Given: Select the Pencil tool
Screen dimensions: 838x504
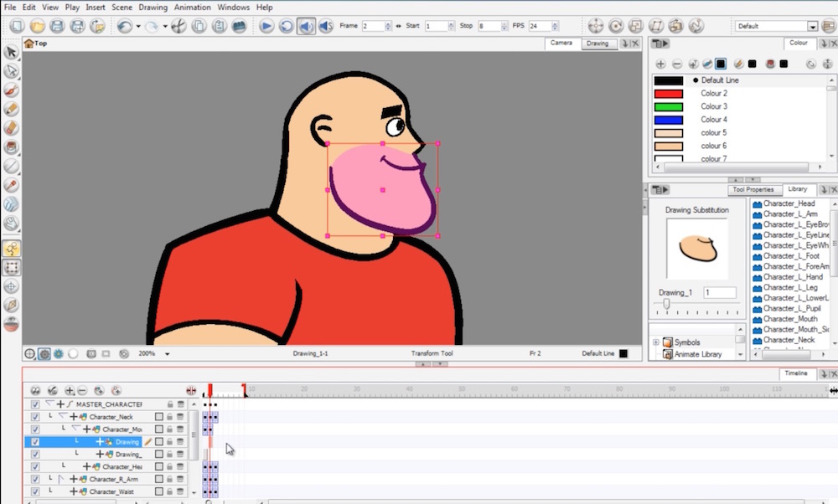Looking at the screenshot, I should (11, 109).
